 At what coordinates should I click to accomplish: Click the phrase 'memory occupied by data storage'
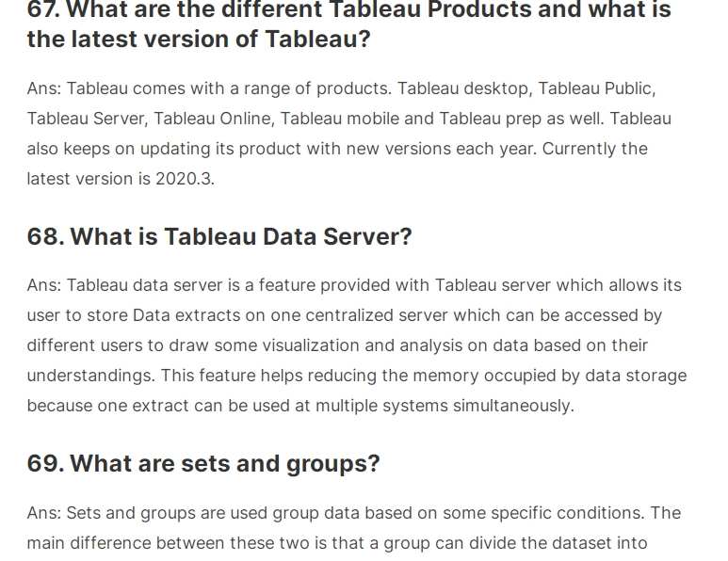point(549,376)
